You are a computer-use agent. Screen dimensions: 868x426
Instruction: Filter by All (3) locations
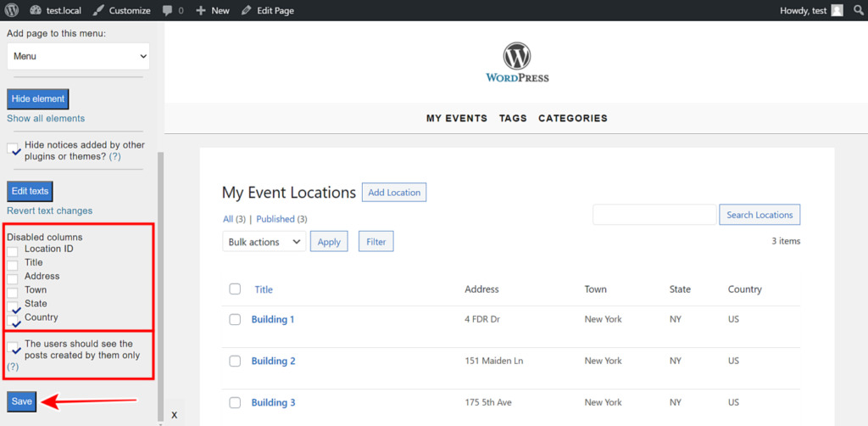[x=234, y=219]
